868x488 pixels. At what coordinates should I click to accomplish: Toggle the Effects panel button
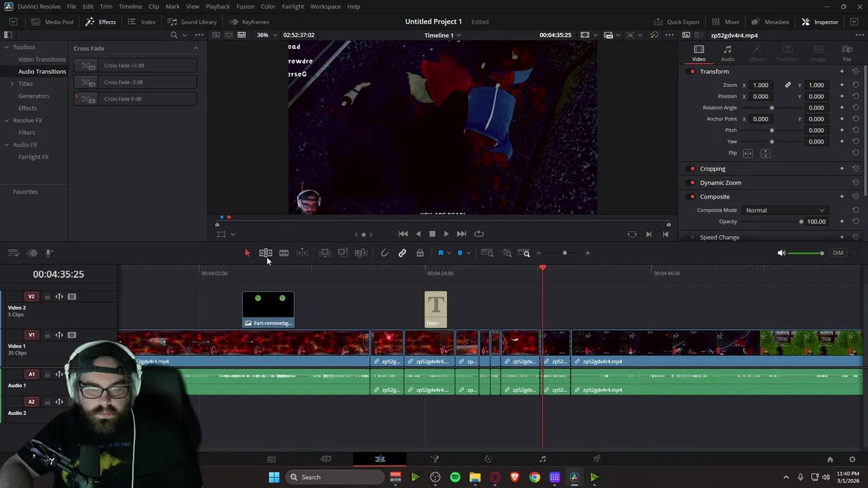click(100, 22)
